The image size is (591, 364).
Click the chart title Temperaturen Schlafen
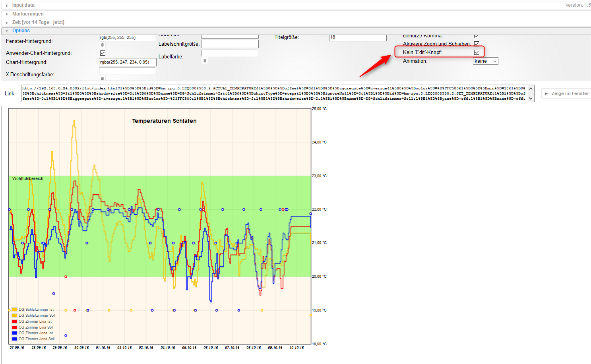pos(164,121)
